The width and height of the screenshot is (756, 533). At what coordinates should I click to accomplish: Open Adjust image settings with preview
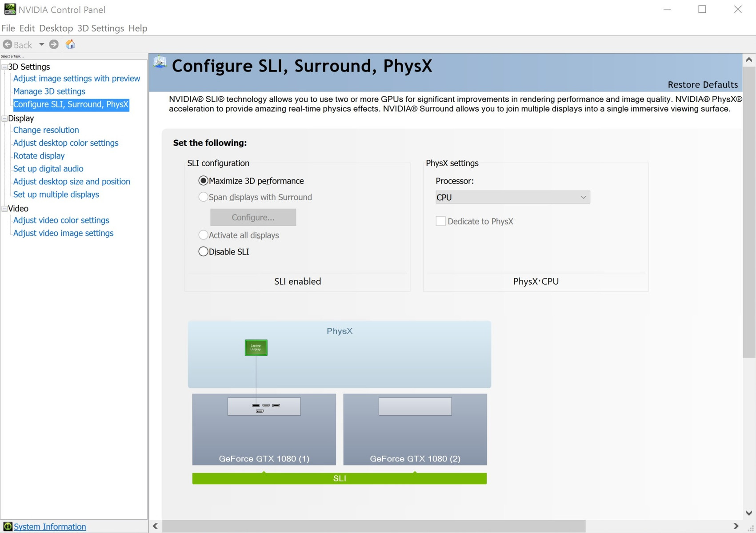pos(76,79)
